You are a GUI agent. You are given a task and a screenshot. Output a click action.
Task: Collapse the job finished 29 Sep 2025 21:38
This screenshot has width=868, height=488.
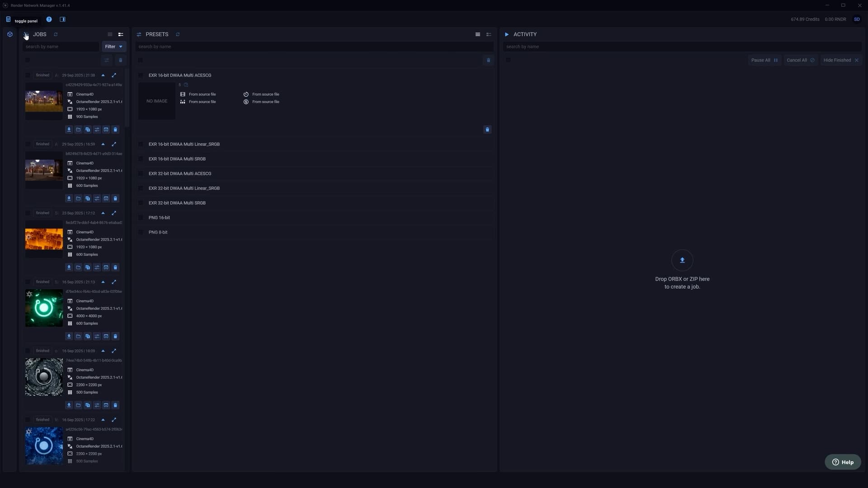(103, 75)
